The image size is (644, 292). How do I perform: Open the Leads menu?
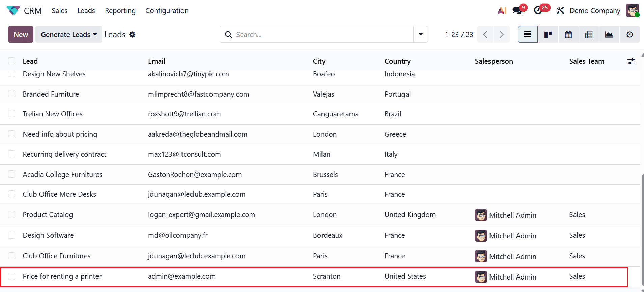[86, 11]
